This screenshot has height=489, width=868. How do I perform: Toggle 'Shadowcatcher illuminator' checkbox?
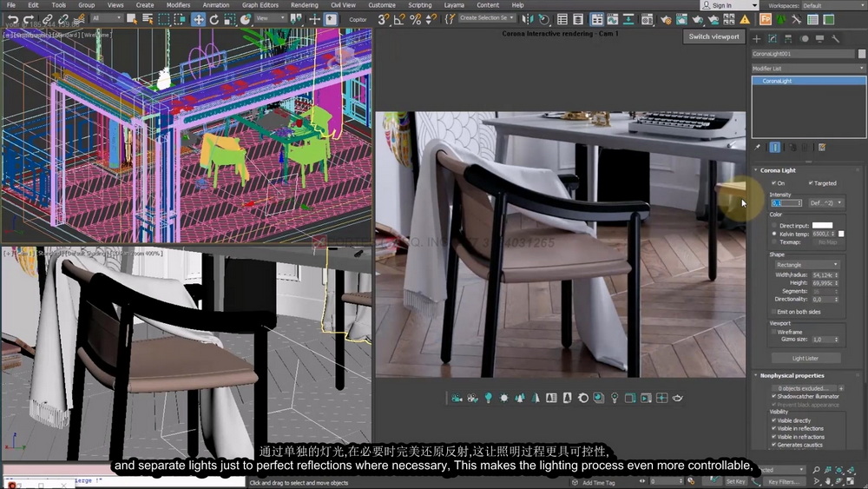(x=774, y=396)
